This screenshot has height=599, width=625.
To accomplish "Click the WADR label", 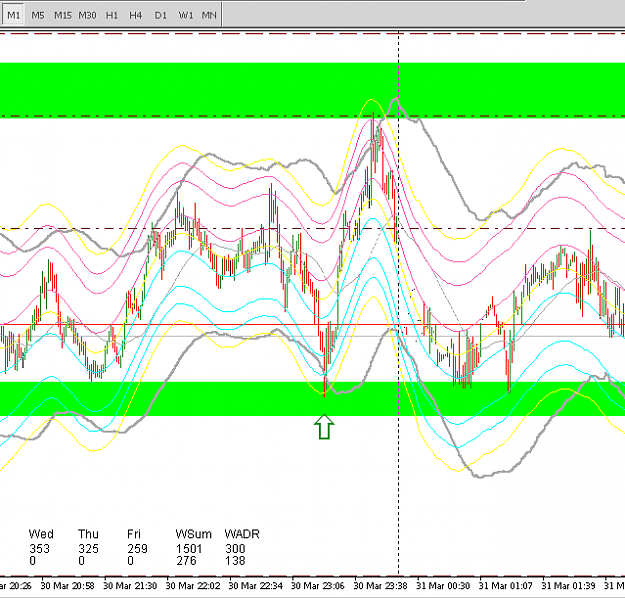I will [242, 534].
